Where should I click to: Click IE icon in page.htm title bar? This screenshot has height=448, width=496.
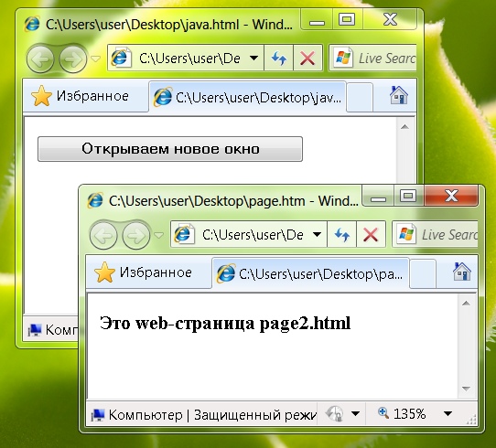[x=95, y=200]
